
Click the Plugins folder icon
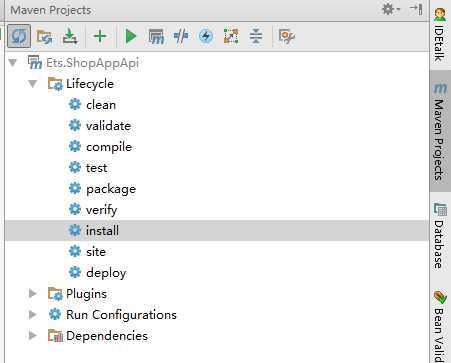pos(55,294)
